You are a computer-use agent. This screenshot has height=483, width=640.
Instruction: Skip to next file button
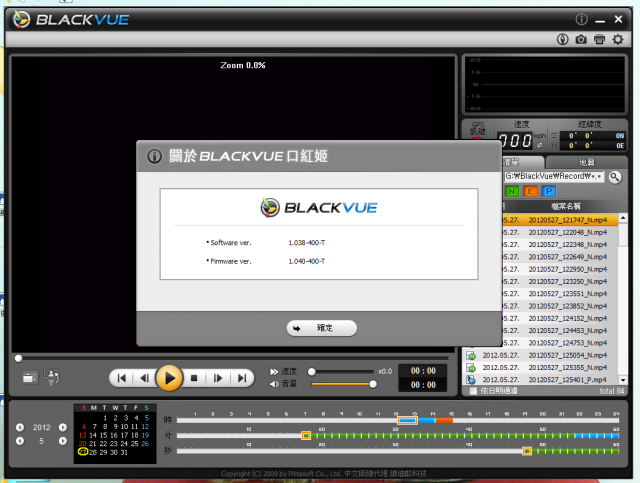pos(242,378)
